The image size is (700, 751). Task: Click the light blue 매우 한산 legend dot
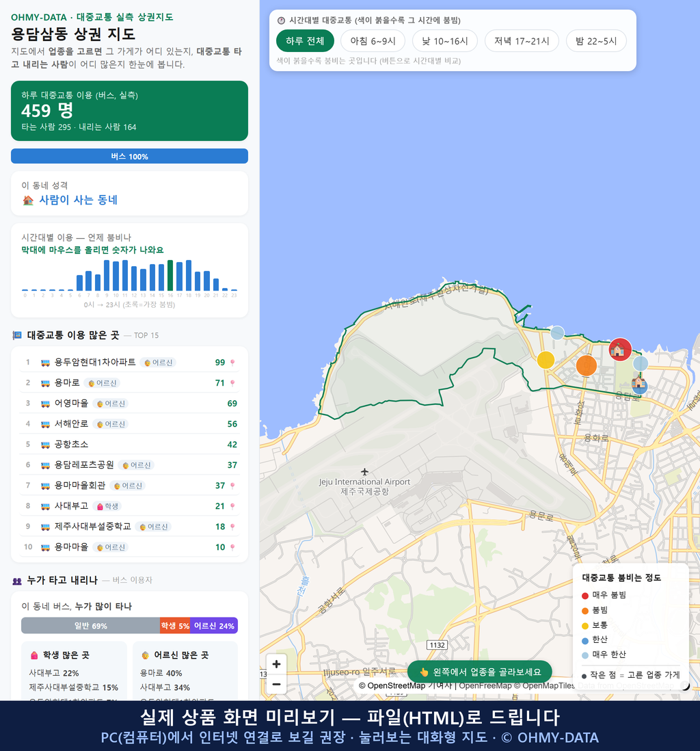tap(584, 656)
